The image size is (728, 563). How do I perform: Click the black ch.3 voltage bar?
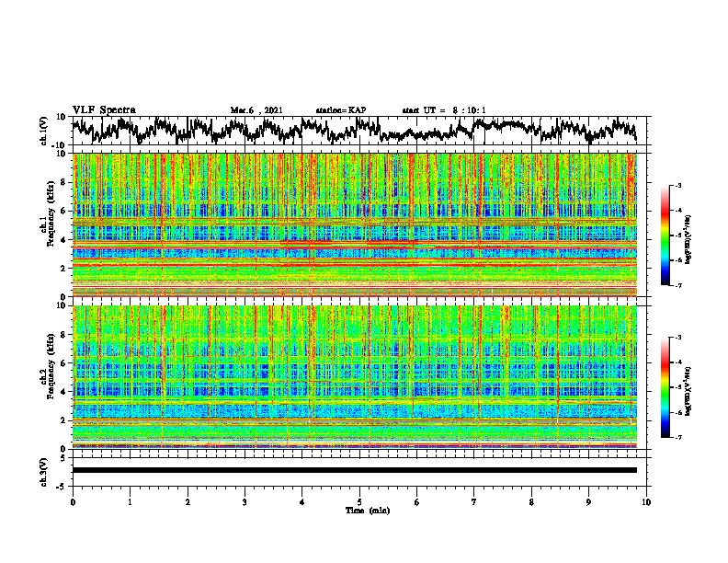tap(354, 470)
